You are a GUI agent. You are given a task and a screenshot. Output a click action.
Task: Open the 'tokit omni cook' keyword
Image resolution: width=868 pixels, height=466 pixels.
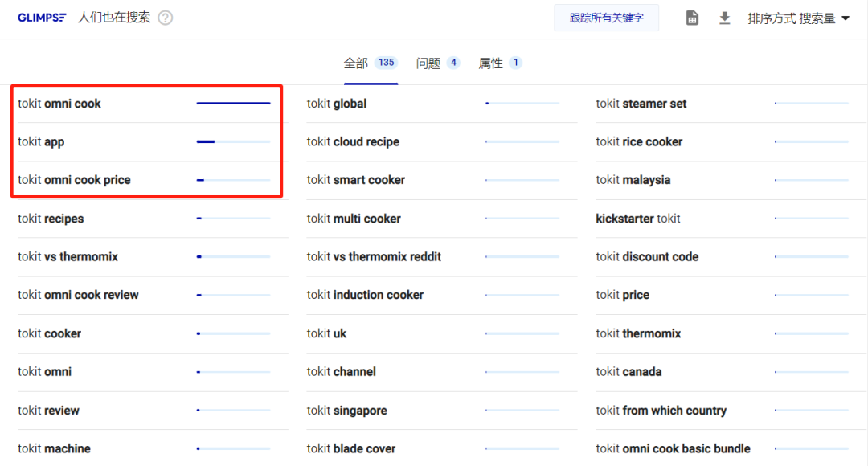click(59, 104)
